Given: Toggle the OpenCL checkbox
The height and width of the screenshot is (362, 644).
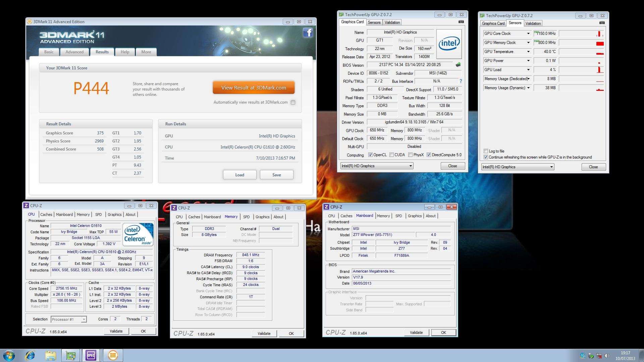Looking at the screenshot, I should [x=370, y=155].
